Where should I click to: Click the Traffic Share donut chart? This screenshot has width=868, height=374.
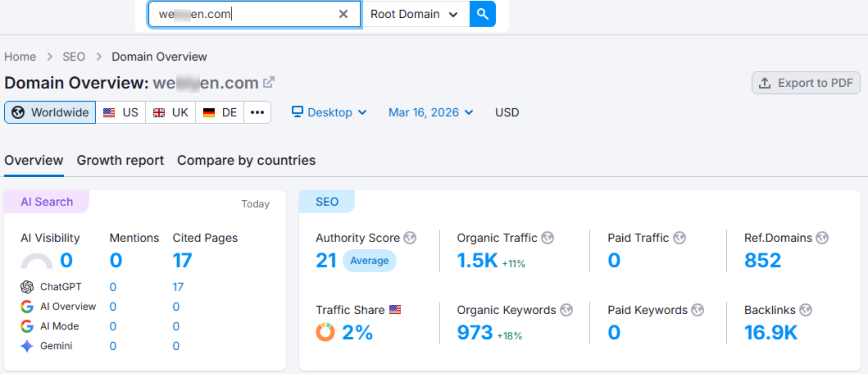pyautogui.click(x=324, y=332)
